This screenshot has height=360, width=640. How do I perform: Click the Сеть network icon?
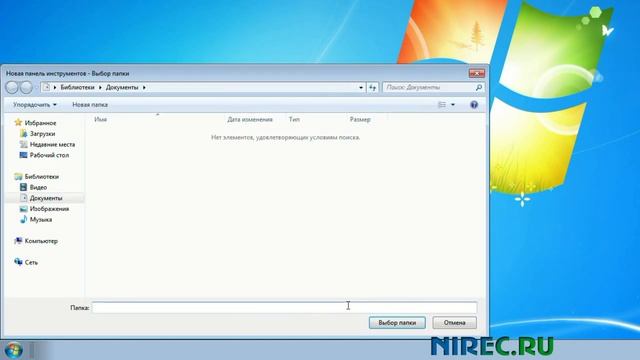point(18,262)
